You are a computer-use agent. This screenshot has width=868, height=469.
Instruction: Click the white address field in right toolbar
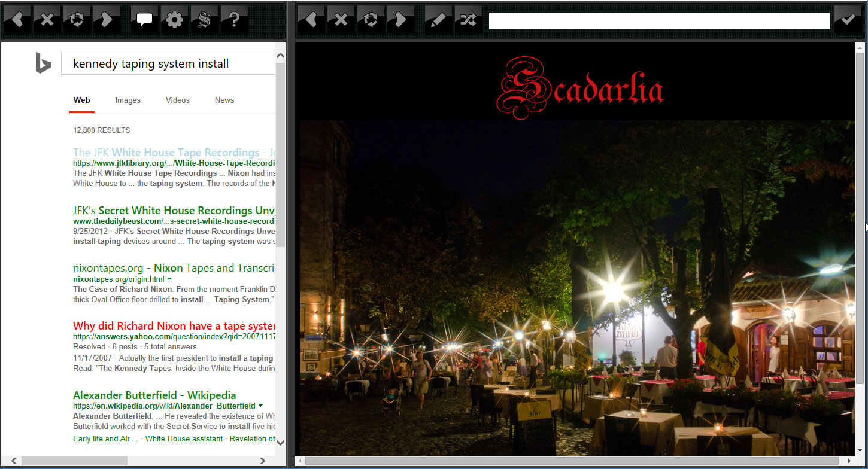659,20
